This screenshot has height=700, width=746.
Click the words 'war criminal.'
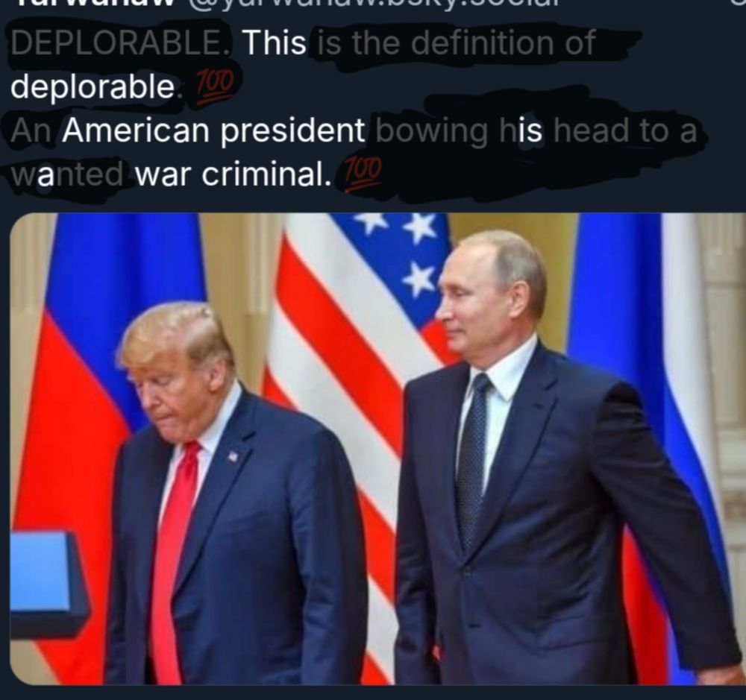point(233,174)
